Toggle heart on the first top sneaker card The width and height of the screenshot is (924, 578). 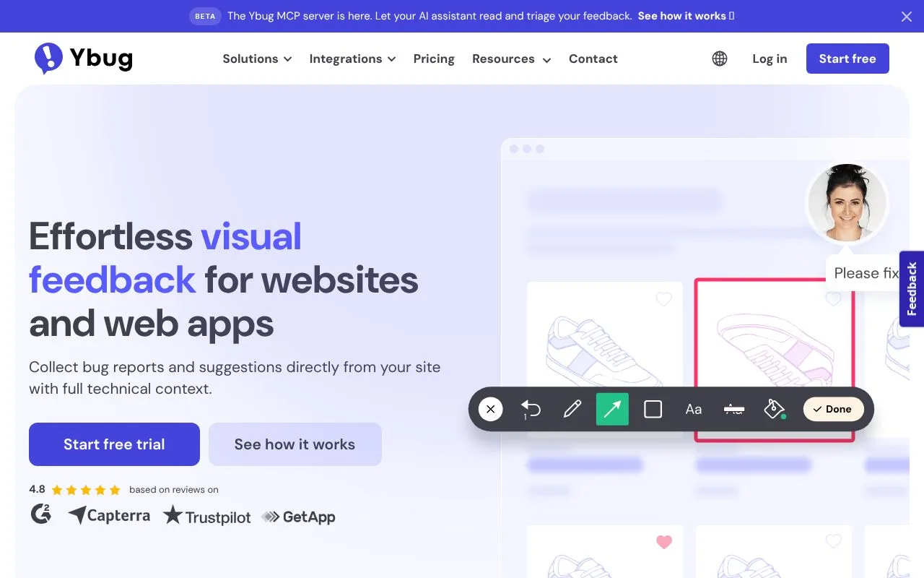tap(664, 298)
